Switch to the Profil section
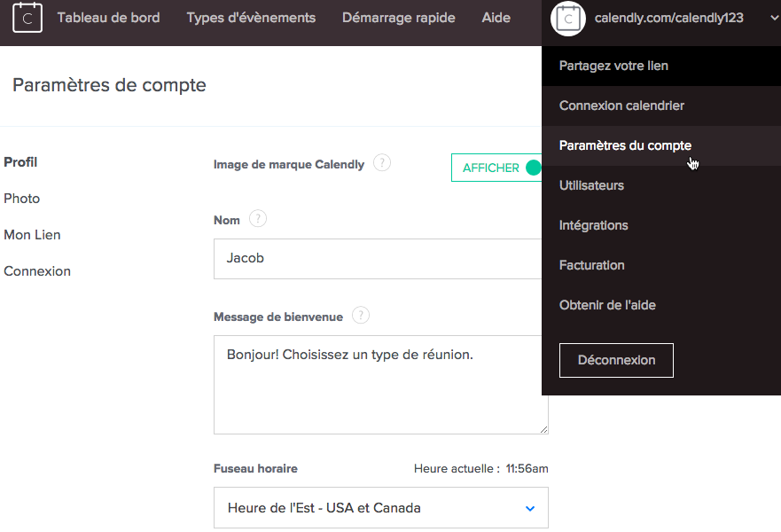 point(20,162)
